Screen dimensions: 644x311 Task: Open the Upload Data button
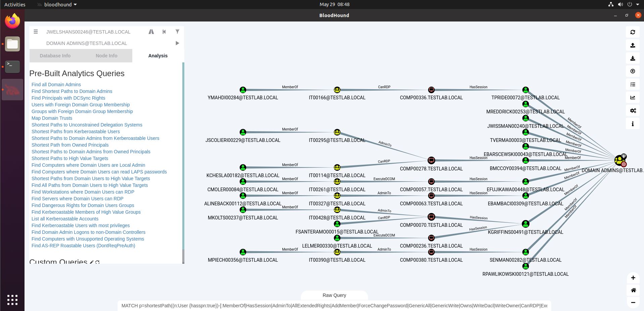[x=633, y=71]
